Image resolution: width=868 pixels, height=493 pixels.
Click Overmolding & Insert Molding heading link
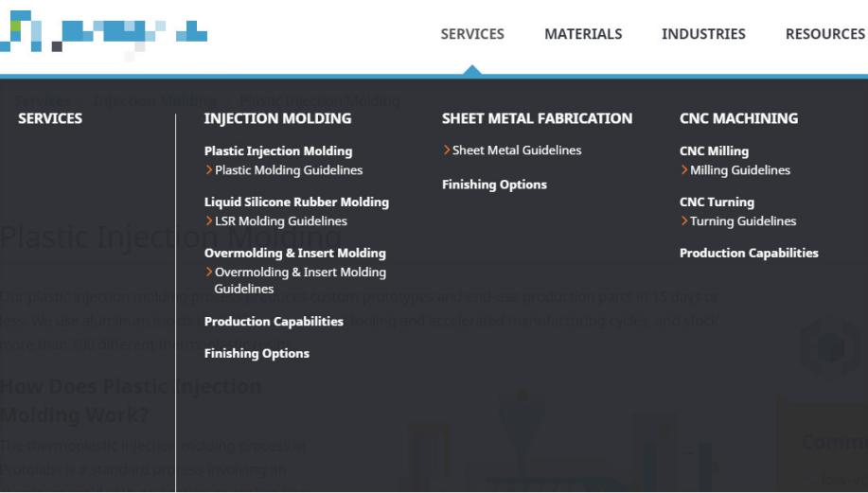click(295, 254)
